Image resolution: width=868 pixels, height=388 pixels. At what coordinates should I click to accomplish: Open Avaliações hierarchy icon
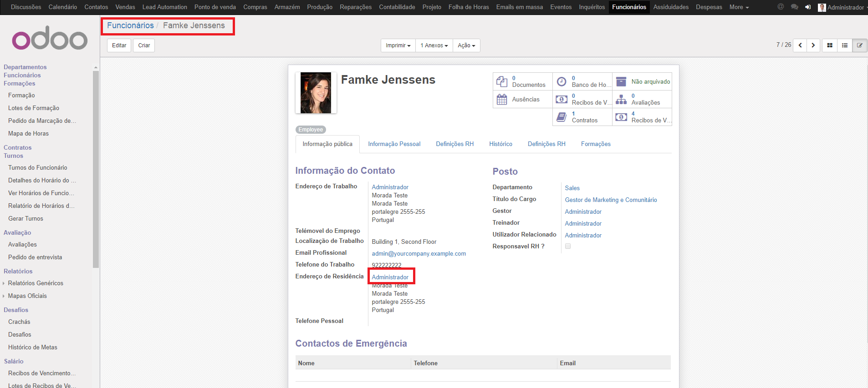coord(621,99)
